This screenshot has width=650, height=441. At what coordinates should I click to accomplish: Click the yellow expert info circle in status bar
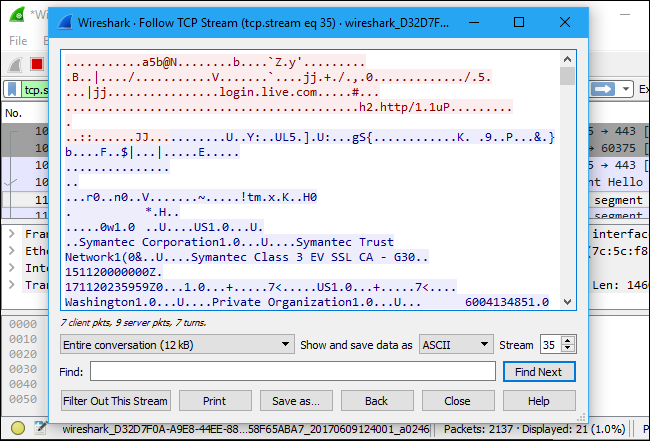[x=18, y=428]
